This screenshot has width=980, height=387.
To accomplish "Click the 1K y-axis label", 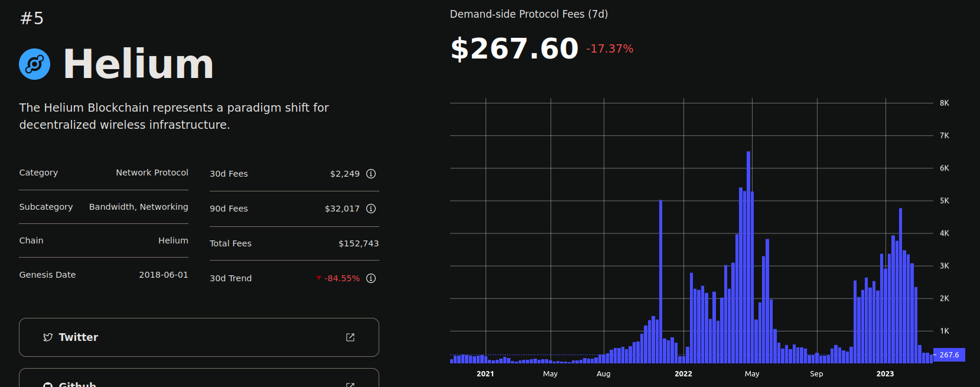I will pos(945,331).
